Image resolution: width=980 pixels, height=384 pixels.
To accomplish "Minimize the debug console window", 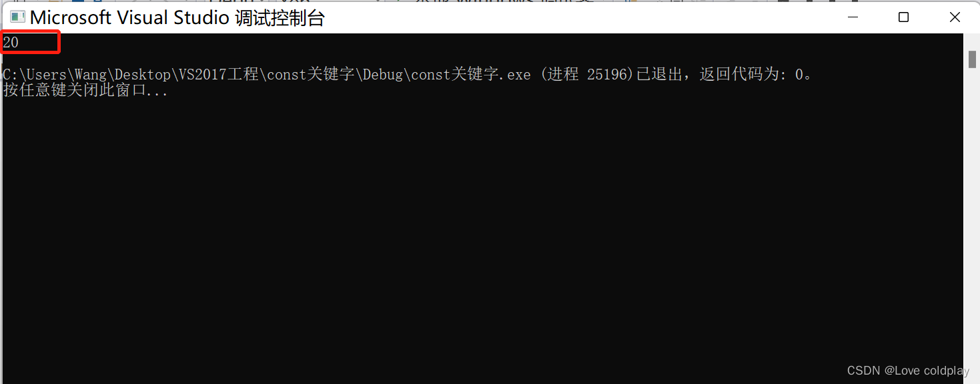I will (853, 17).
